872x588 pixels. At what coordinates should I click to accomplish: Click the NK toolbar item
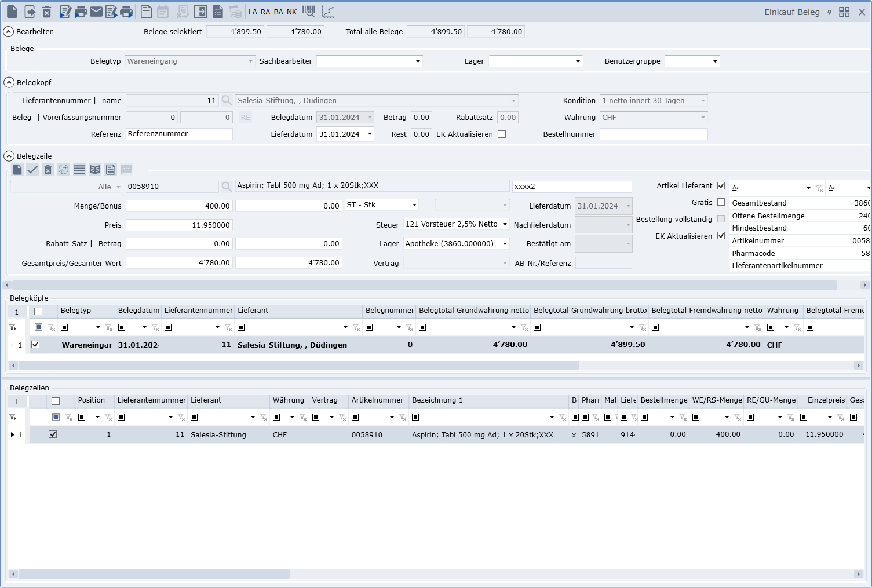291,12
